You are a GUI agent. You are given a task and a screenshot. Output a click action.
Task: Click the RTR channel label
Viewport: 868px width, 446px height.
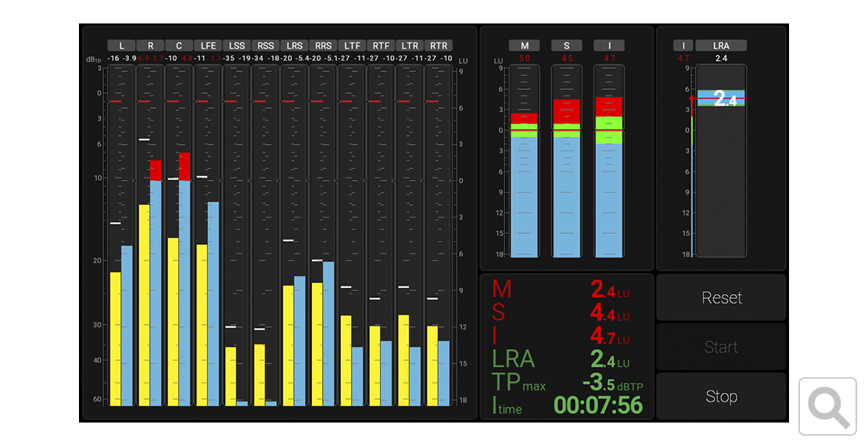(439, 45)
